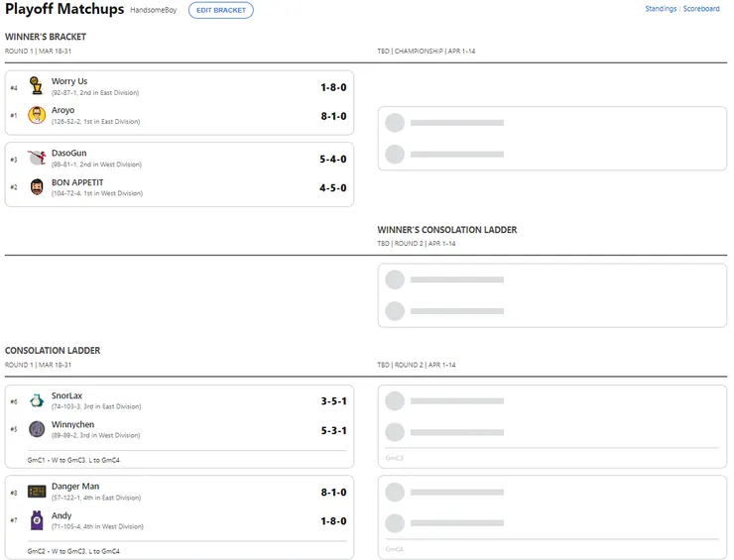
Task: Open the DasoGun team page link
Action: [x=68, y=153]
